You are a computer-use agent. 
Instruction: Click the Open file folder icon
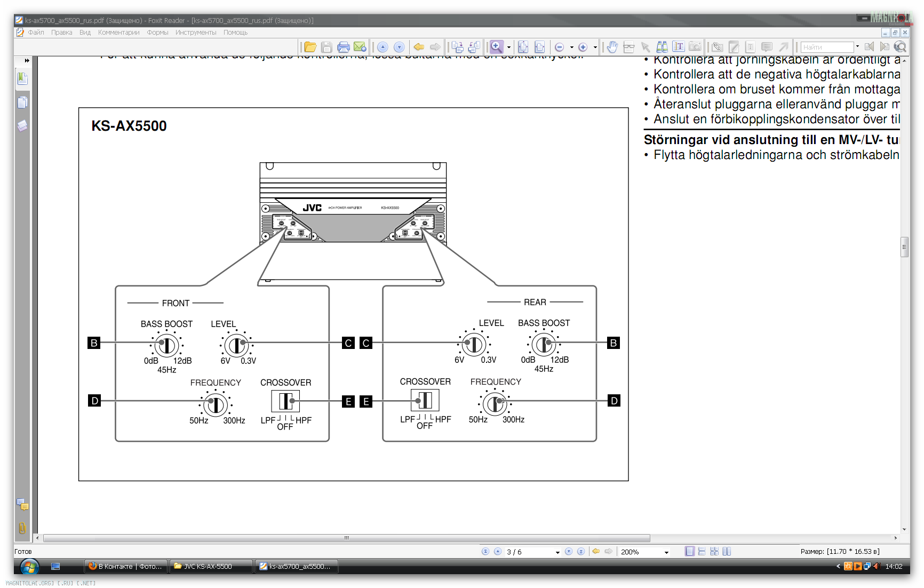pos(310,47)
